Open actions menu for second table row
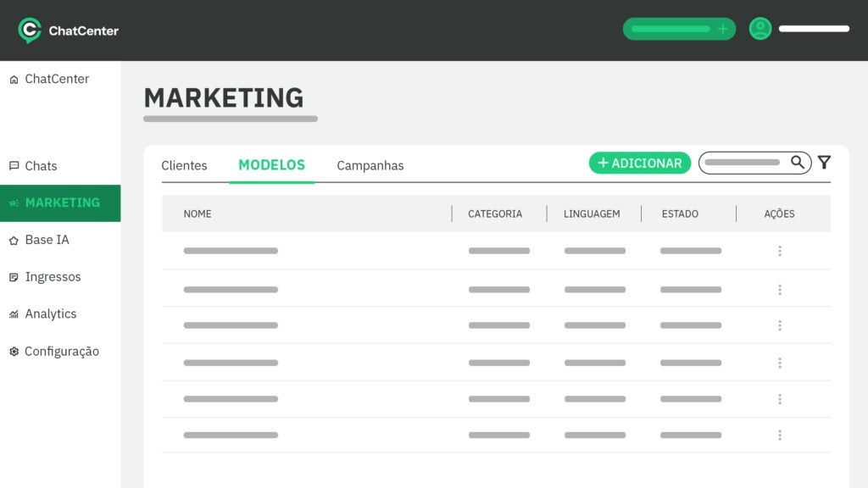Viewport: 868px width, 488px height. 779,290
